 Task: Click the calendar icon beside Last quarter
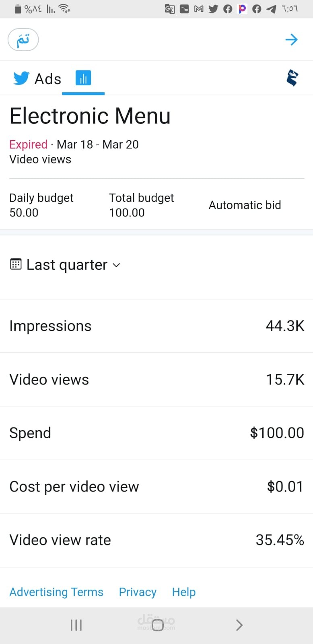(x=16, y=264)
